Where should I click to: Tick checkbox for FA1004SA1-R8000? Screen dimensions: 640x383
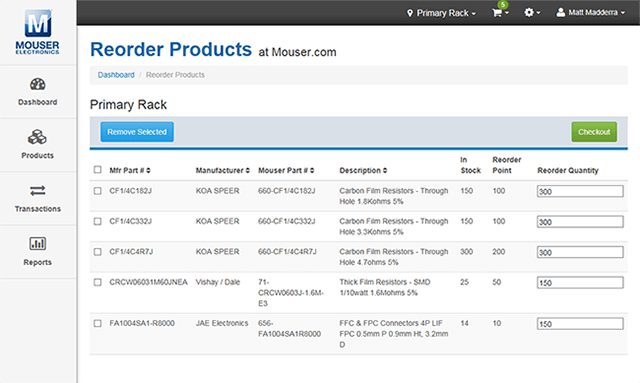pyautogui.click(x=98, y=323)
